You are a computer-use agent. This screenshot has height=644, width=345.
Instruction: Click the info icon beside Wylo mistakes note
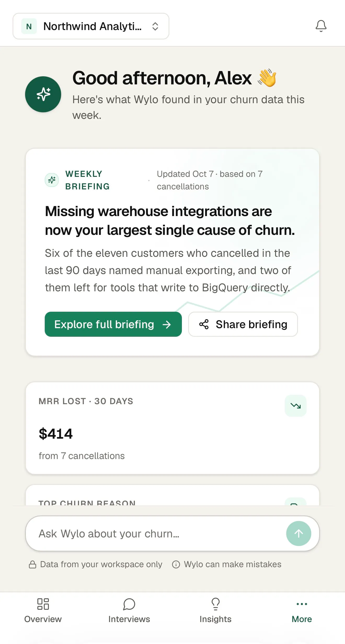tap(176, 564)
